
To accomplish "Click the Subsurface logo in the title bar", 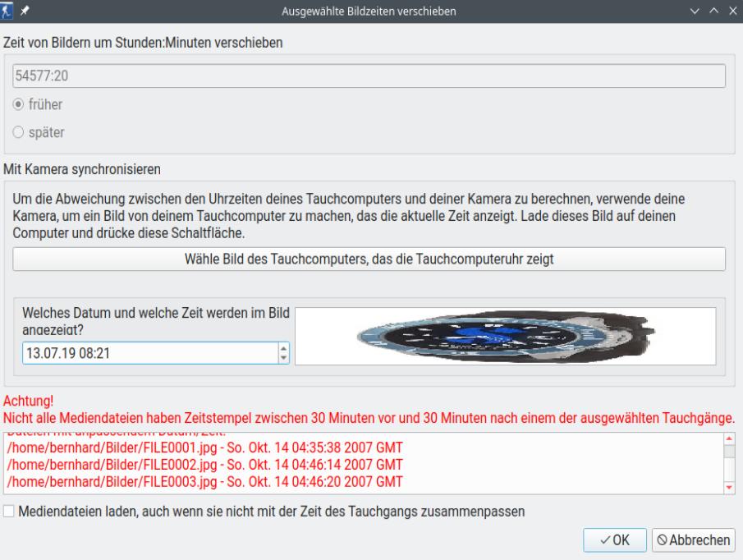I will tap(7, 11).
